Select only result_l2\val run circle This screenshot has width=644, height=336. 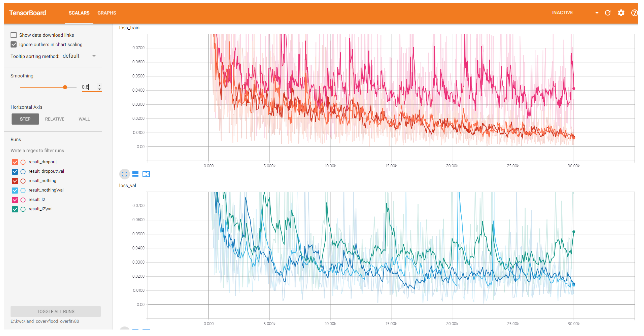point(23,209)
